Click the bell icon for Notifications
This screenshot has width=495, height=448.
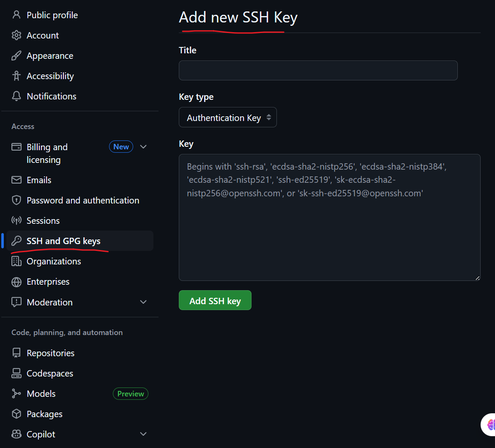tap(16, 96)
